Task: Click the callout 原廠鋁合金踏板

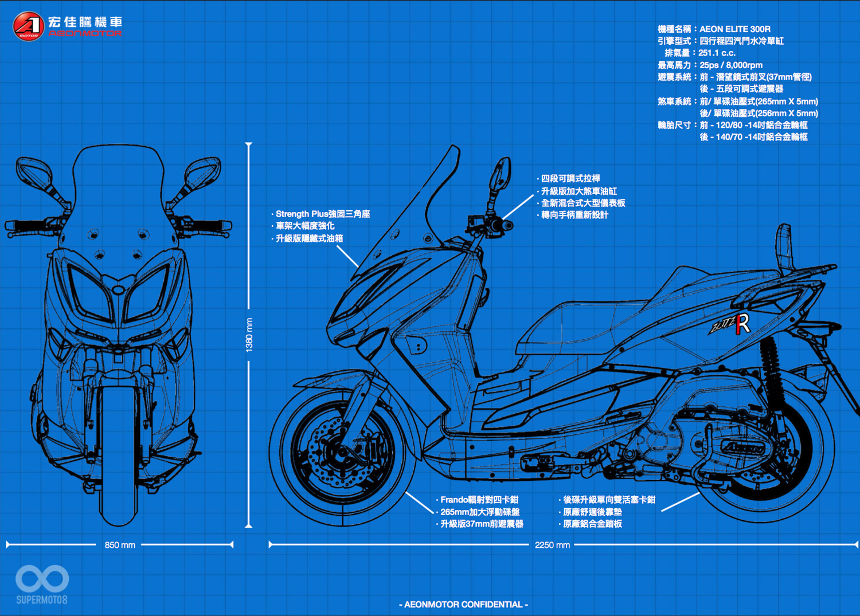Action: (591, 524)
